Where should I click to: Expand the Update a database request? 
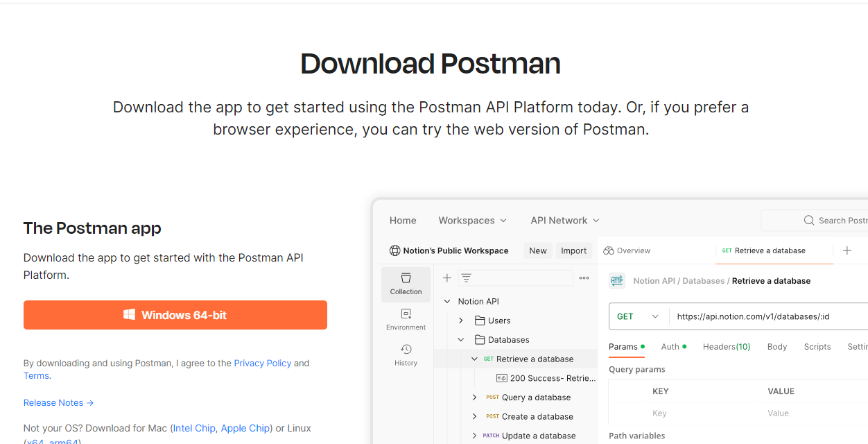coord(475,436)
